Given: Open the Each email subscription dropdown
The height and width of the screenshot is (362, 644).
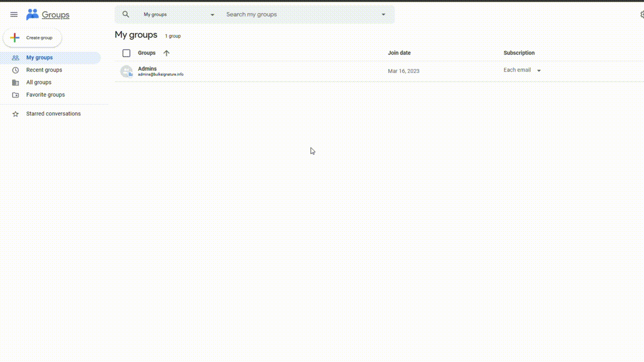Looking at the screenshot, I should click(522, 70).
